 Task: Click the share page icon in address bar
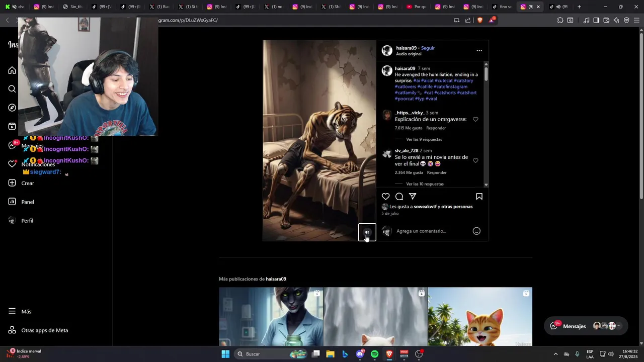468,20
